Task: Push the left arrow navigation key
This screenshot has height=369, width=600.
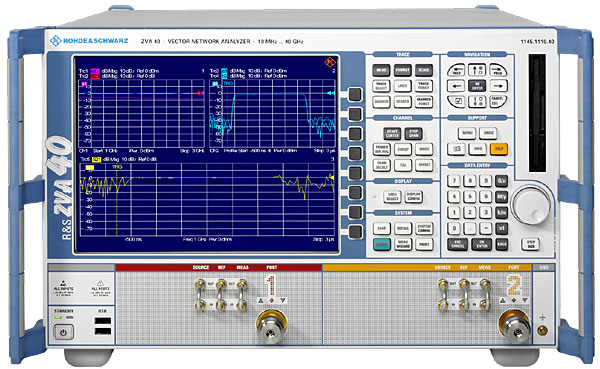Action: [x=456, y=86]
